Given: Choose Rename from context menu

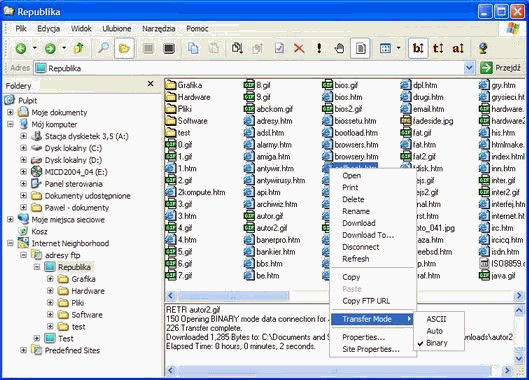Looking at the screenshot, I should [x=356, y=211].
